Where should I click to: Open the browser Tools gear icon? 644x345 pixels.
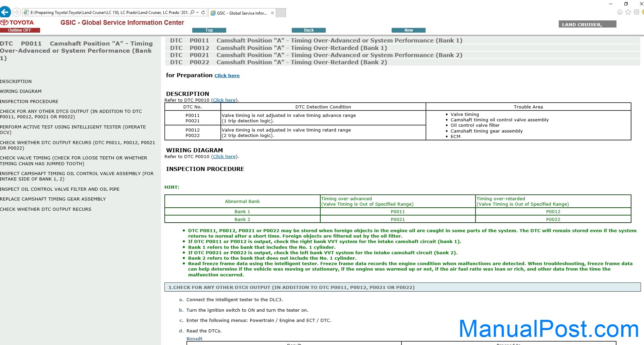tap(637, 12)
